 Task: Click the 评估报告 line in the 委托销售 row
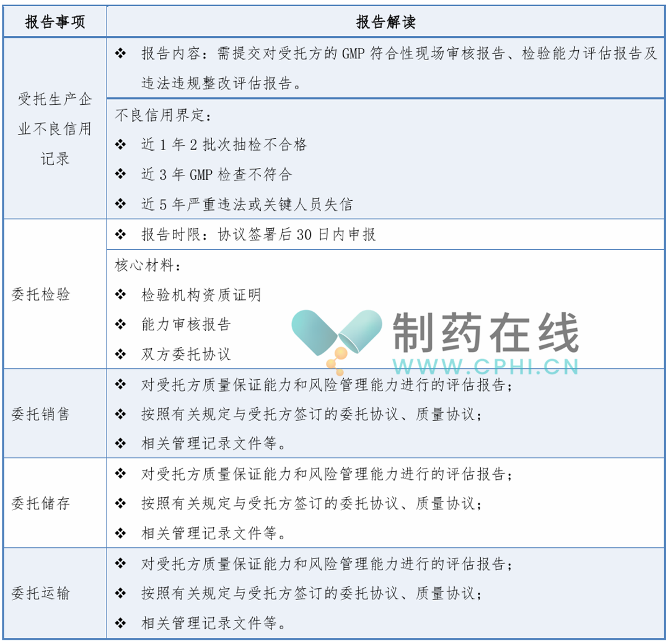tap(327, 384)
